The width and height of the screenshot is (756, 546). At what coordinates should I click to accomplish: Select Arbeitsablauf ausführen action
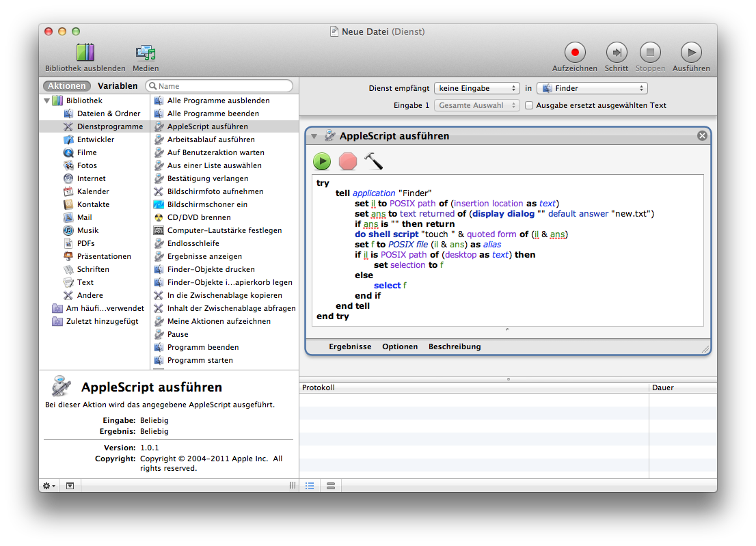click(x=225, y=140)
